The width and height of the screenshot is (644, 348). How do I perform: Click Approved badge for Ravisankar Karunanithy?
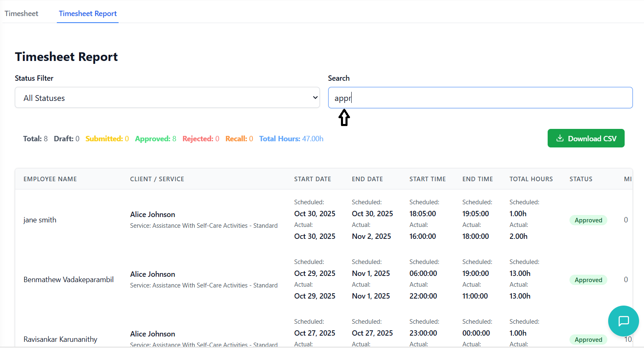point(588,340)
